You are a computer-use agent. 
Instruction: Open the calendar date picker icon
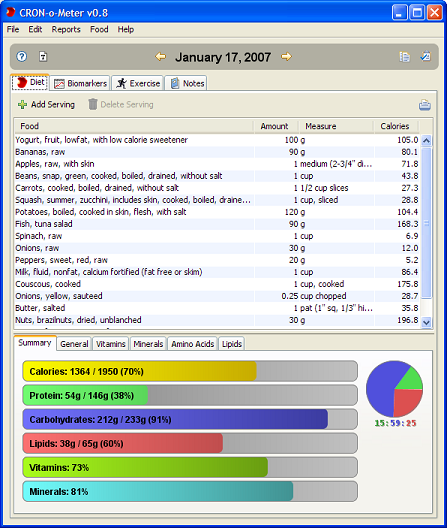(43, 57)
